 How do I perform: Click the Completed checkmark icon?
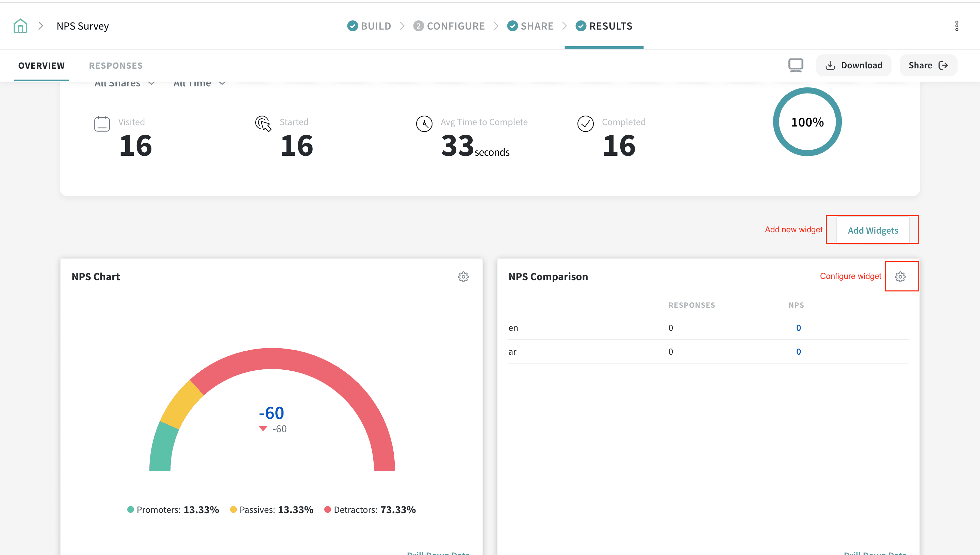pos(585,124)
